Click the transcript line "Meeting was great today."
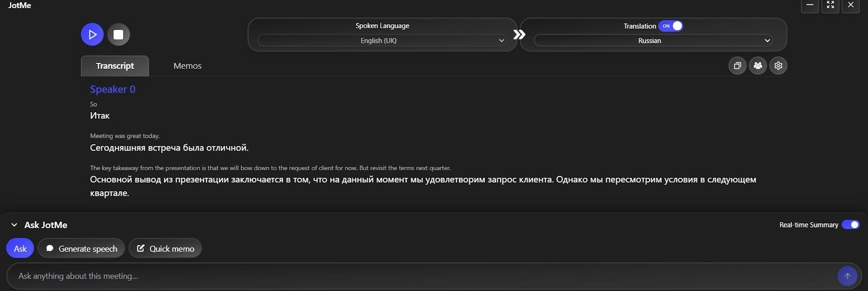Viewport: 868px width, 291px height. [x=125, y=136]
